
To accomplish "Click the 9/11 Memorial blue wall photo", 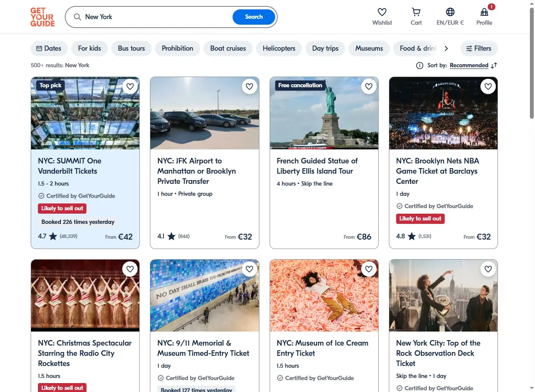I will click(x=204, y=295).
